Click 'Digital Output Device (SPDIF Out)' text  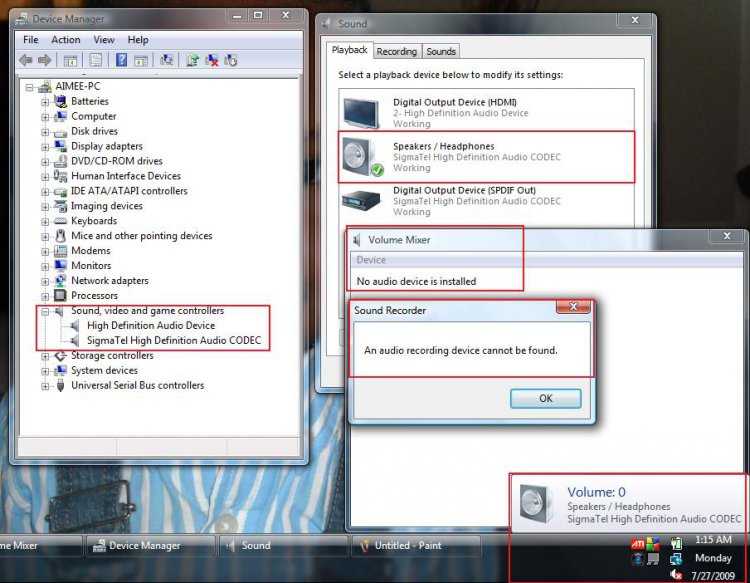pos(464,190)
